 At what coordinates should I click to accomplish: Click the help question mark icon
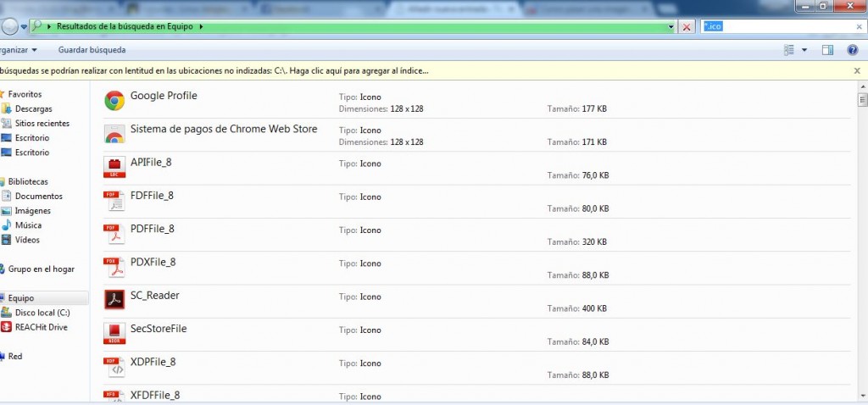tap(853, 50)
